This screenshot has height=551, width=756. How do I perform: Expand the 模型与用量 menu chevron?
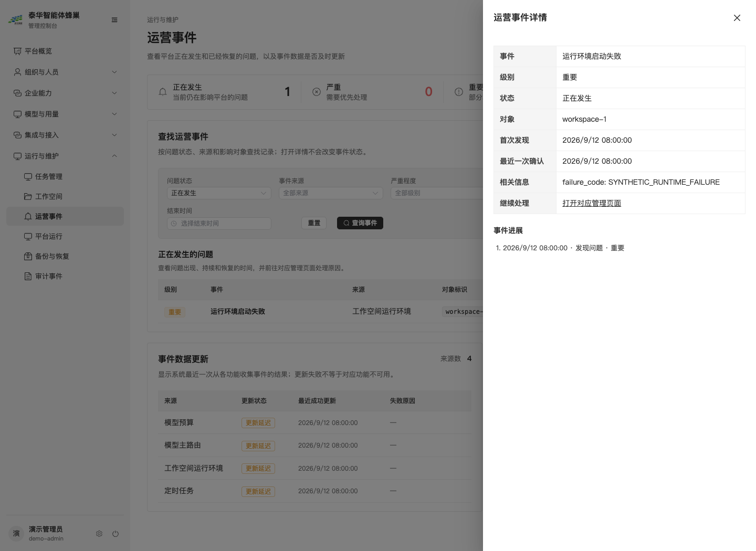(114, 114)
